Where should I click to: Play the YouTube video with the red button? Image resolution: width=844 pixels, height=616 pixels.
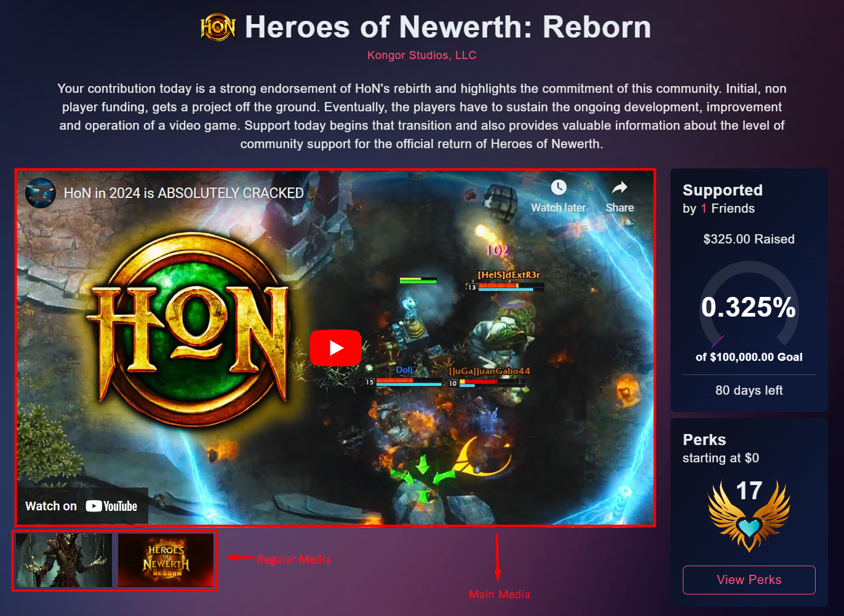[x=335, y=348]
